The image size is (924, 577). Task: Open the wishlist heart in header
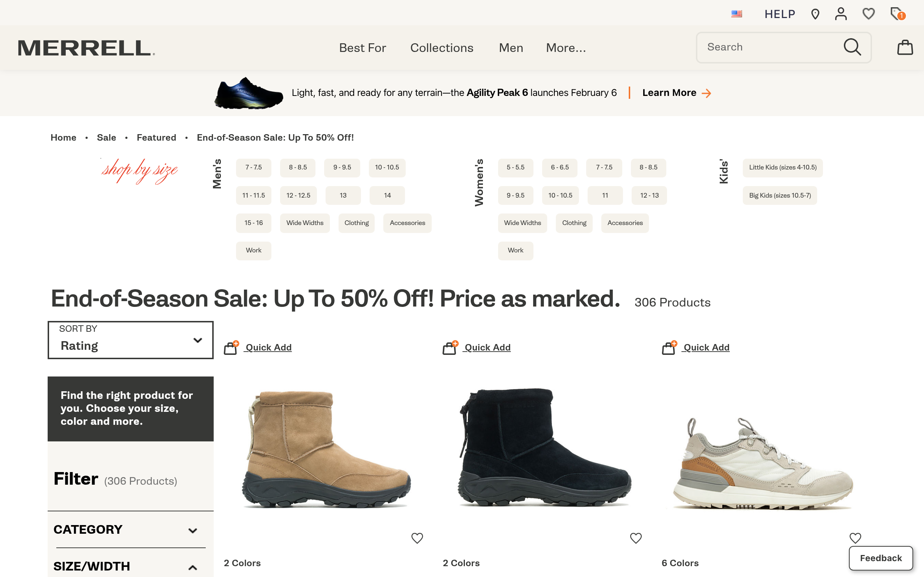pyautogui.click(x=868, y=14)
